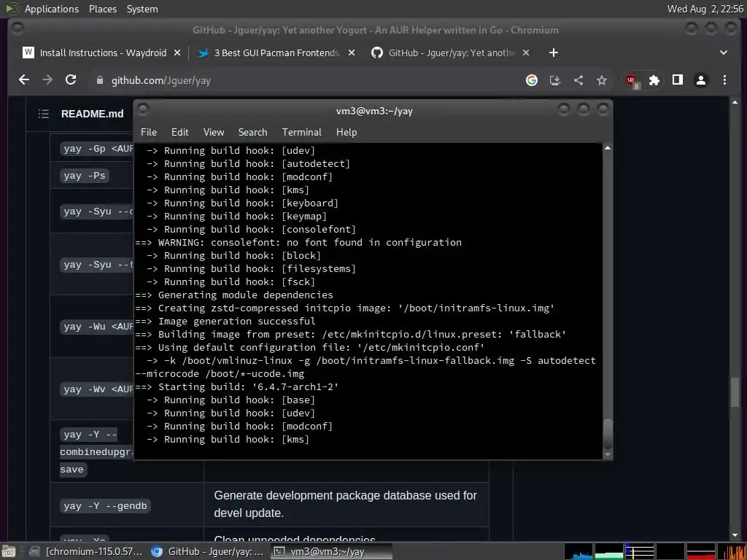Image resolution: width=747 pixels, height=560 pixels.
Task: Close the GitHub Jguer/yay tab
Action: [x=526, y=52]
